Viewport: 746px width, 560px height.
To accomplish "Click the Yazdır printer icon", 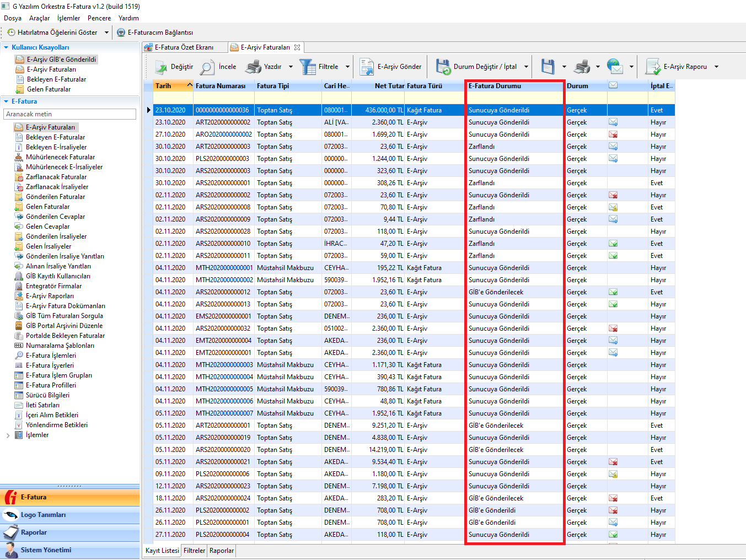I will (253, 67).
